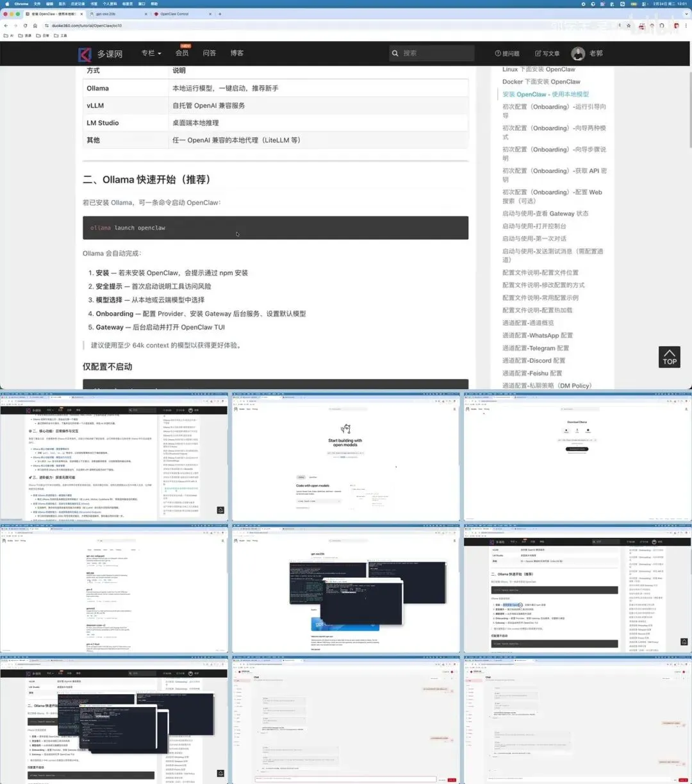Open the 资源 bookmarks folder
The image size is (692, 784).
click(25, 35)
